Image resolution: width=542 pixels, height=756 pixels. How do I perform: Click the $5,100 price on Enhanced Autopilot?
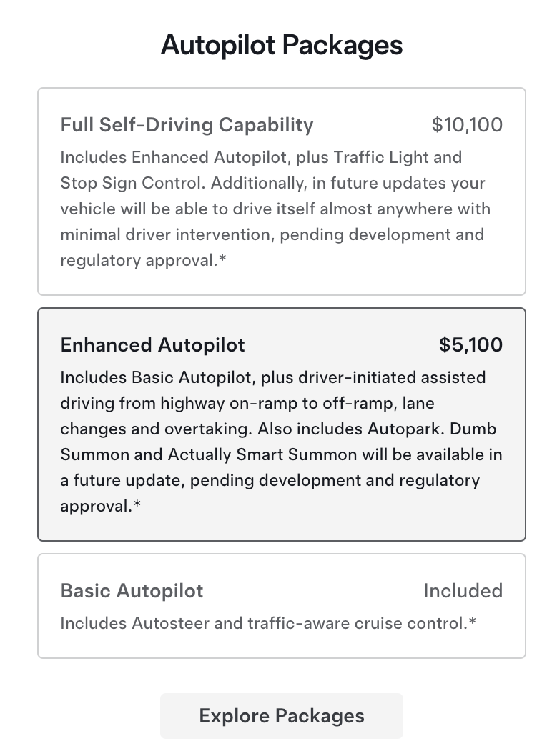tap(470, 345)
